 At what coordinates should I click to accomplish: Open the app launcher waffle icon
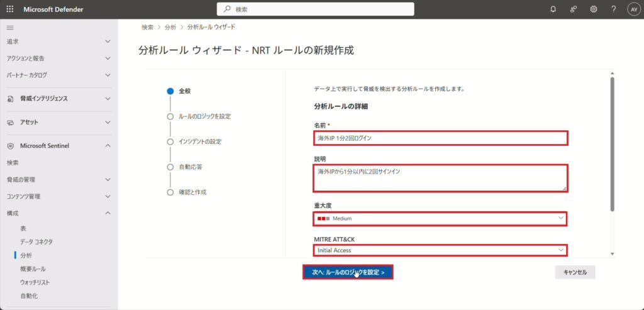[x=9, y=9]
